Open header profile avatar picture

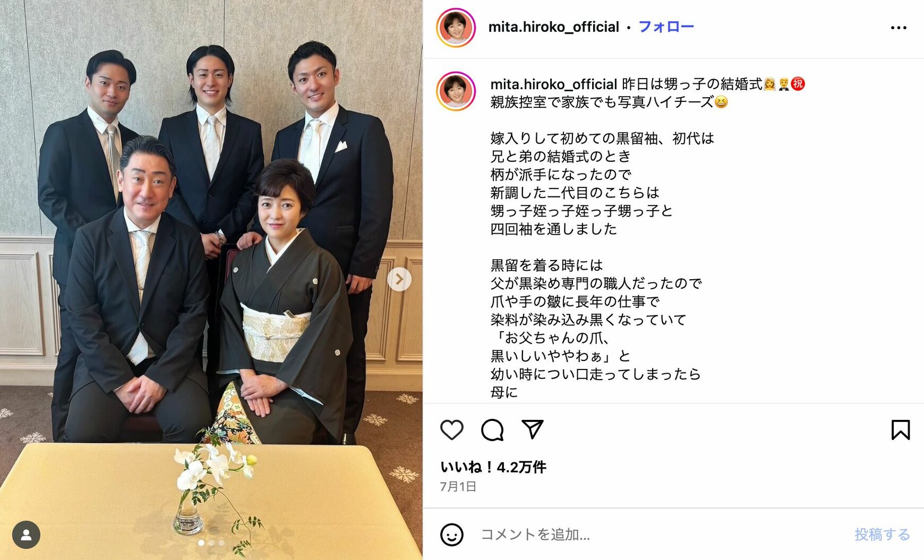coord(456,28)
